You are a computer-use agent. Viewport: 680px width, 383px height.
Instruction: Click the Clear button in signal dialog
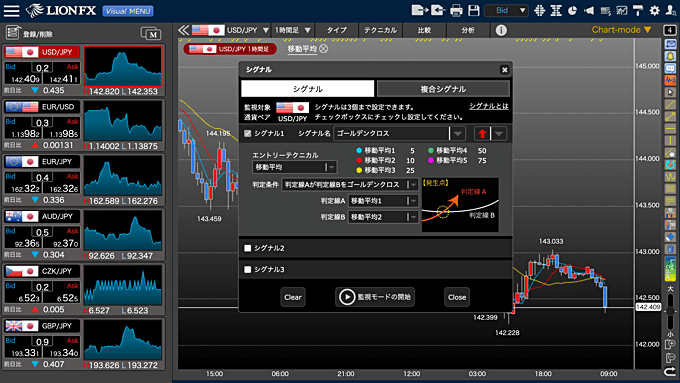(293, 297)
